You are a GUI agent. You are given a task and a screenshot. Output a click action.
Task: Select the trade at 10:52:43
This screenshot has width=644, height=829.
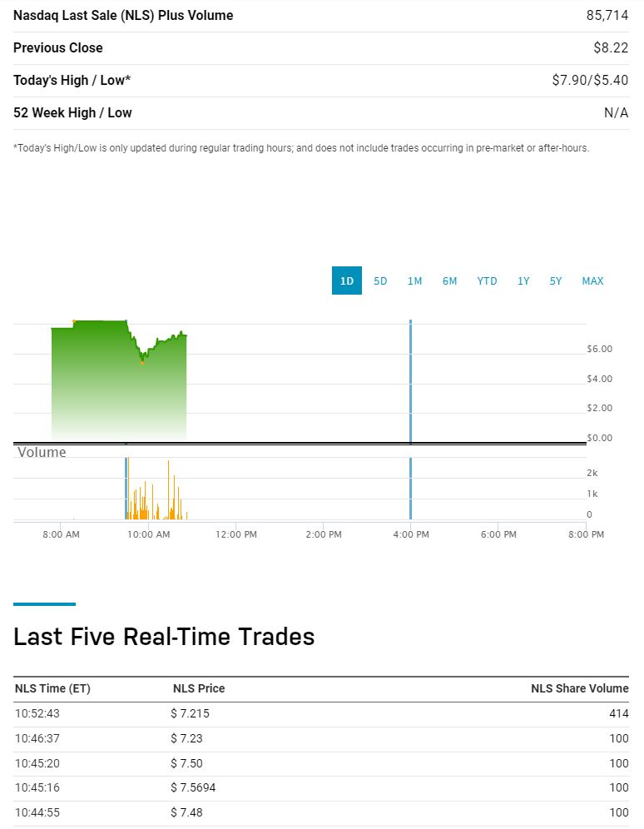38,713
